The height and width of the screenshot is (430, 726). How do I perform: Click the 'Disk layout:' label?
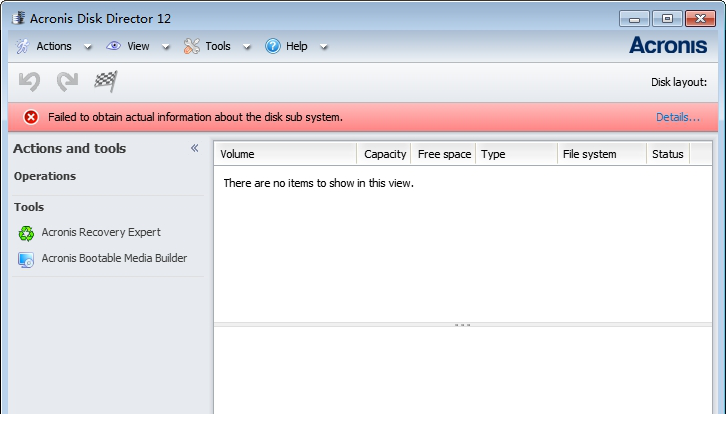[x=679, y=82]
